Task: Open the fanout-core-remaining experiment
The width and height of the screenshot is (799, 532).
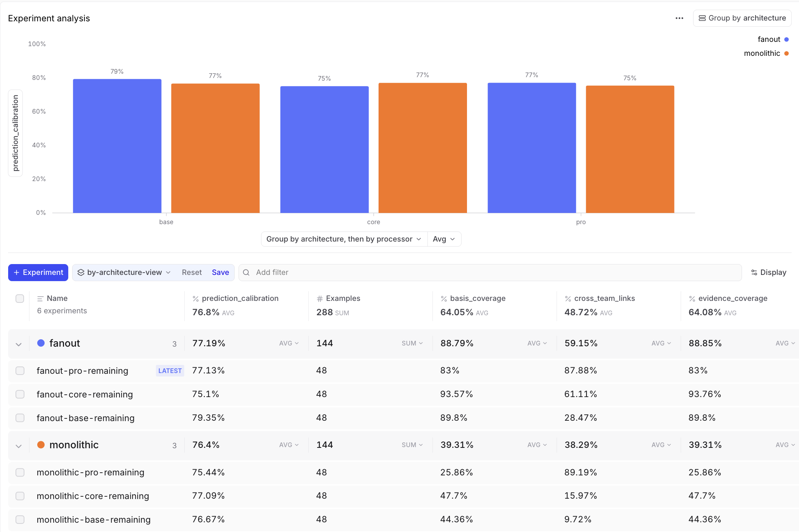Action: 85,394
